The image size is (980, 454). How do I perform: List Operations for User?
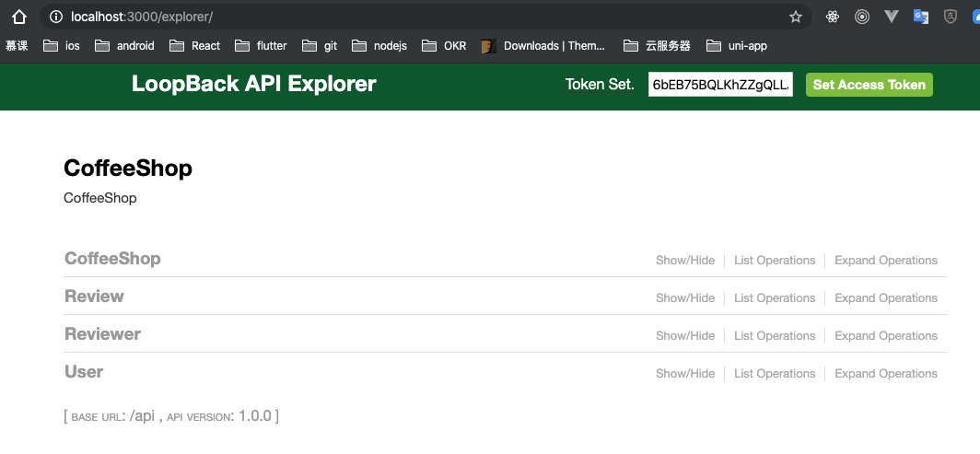775,374
